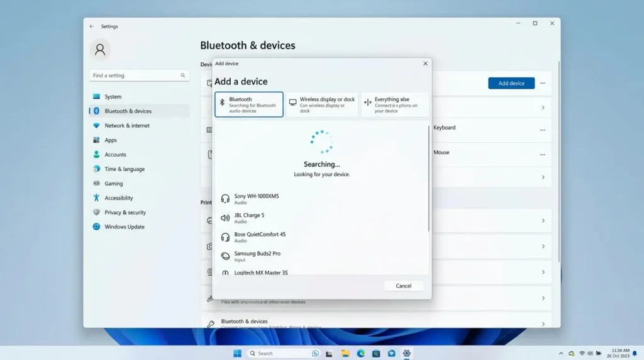
Task: Open Task View from taskbar
Action: [329, 354]
